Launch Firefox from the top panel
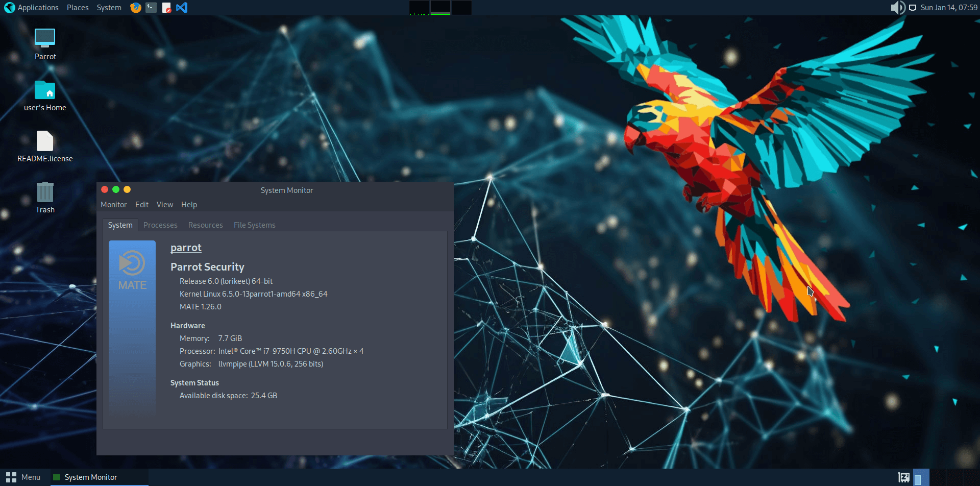Viewport: 980px width, 486px height. click(135, 8)
